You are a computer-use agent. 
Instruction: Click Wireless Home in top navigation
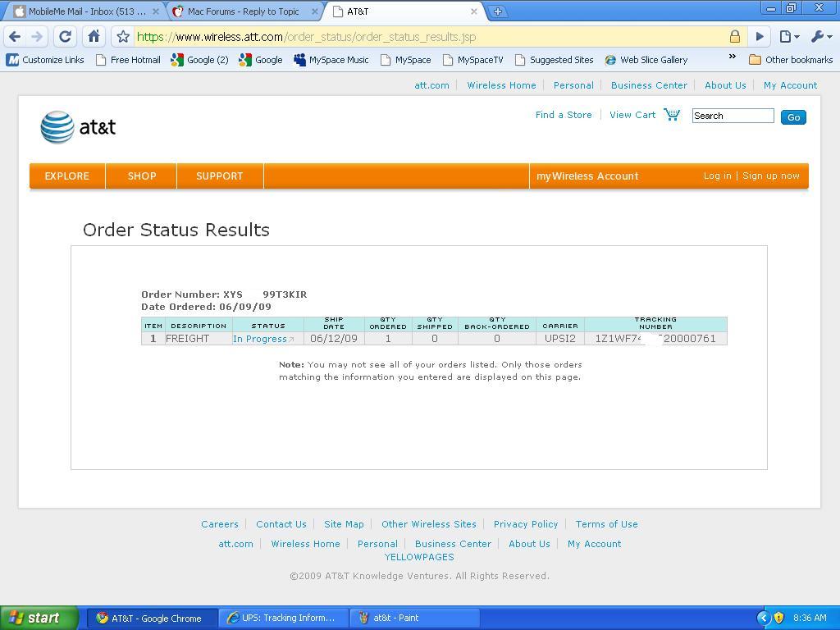(501, 85)
